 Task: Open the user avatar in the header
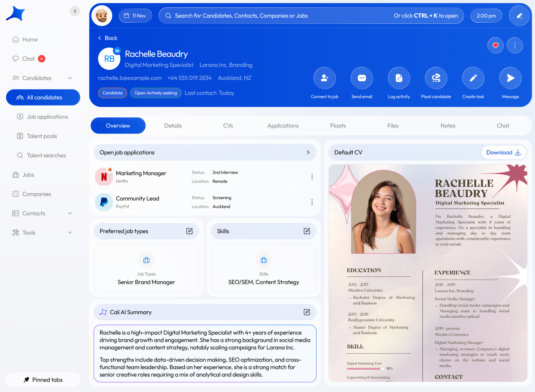pyautogui.click(x=102, y=16)
